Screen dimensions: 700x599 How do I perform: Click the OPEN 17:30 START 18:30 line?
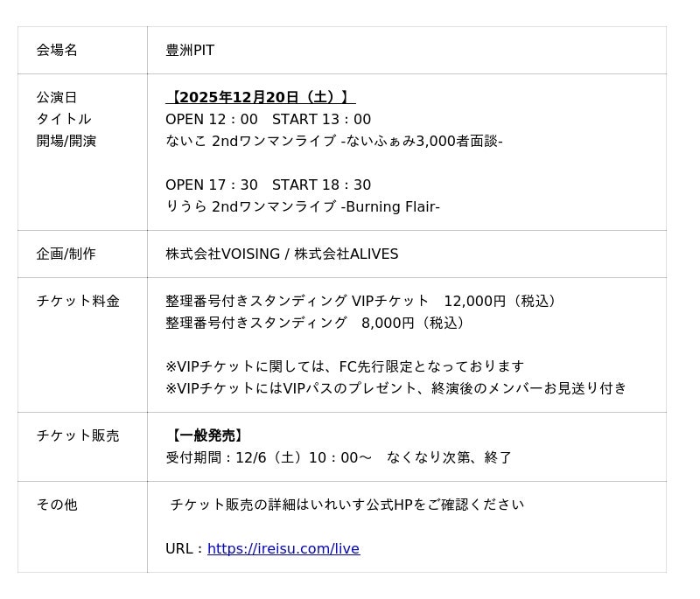coord(268,185)
